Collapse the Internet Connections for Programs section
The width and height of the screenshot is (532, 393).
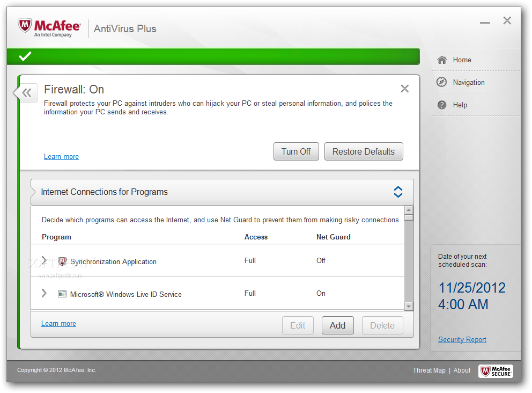398,192
